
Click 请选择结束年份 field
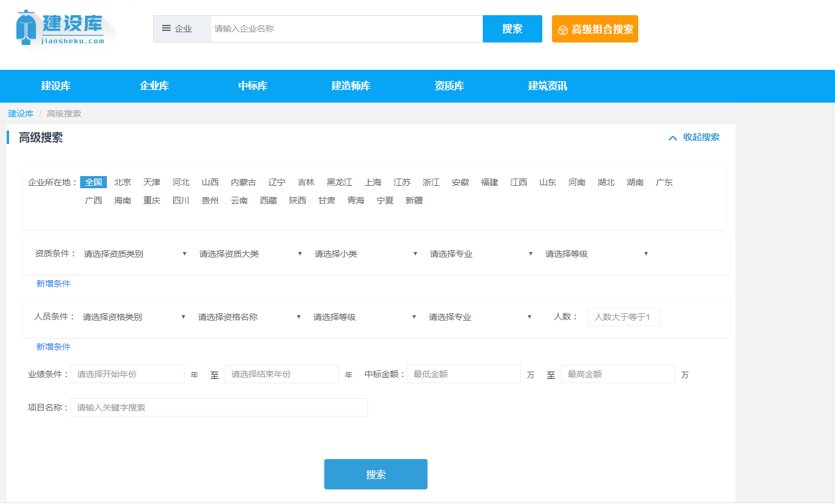click(x=282, y=374)
